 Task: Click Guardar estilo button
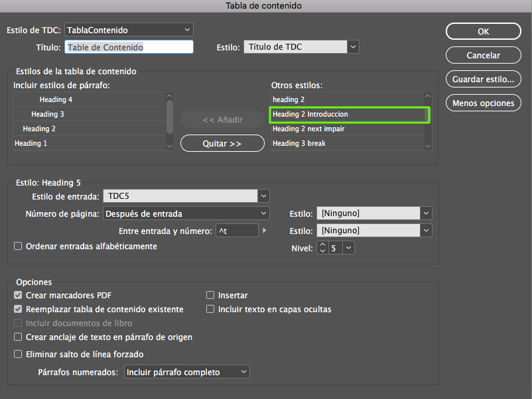click(483, 80)
